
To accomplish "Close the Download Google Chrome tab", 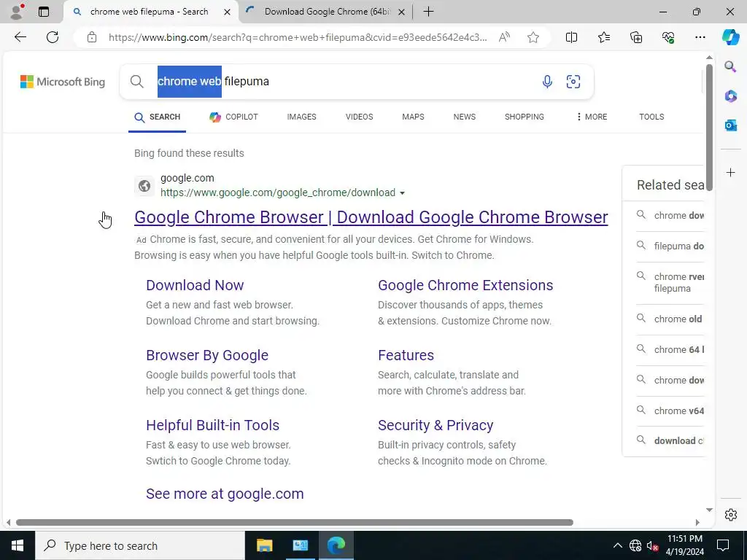I will [x=402, y=12].
